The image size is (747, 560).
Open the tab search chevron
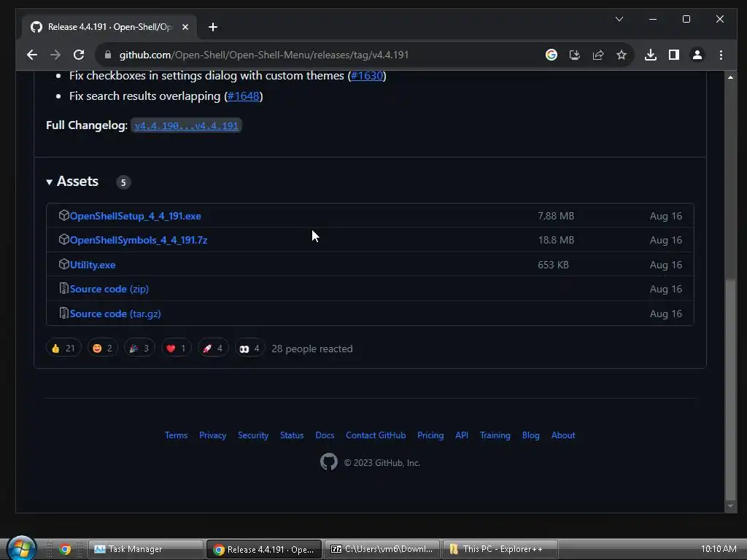619,19
